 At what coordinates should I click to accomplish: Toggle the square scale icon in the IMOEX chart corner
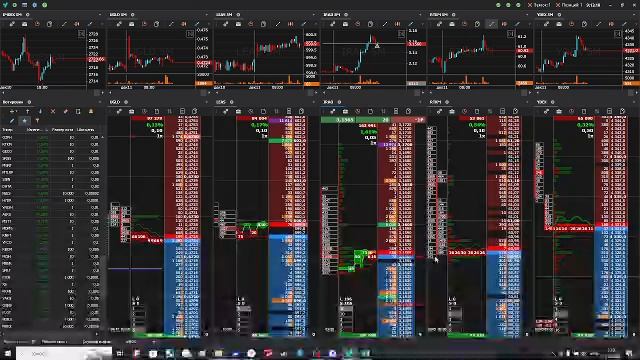click(82, 34)
